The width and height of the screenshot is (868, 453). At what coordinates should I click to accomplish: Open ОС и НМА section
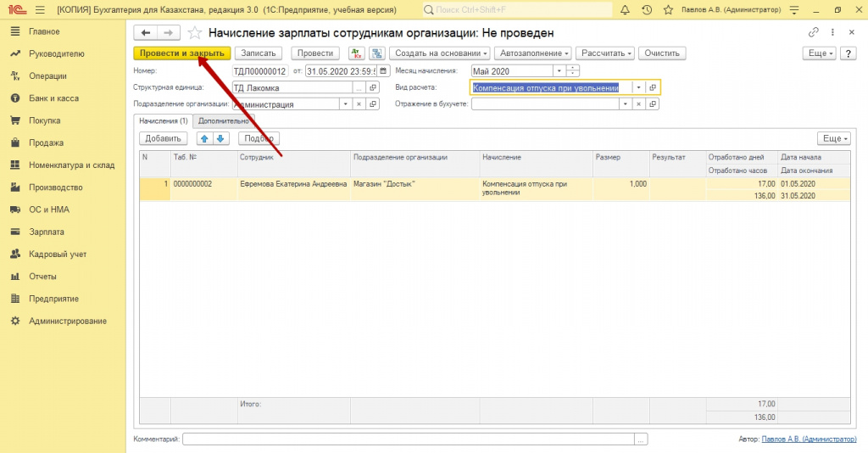(49, 210)
